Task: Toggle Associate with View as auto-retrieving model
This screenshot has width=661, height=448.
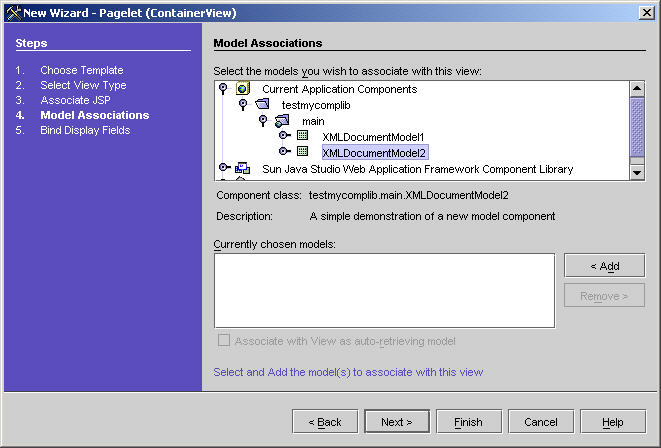Action: (x=224, y=340)
